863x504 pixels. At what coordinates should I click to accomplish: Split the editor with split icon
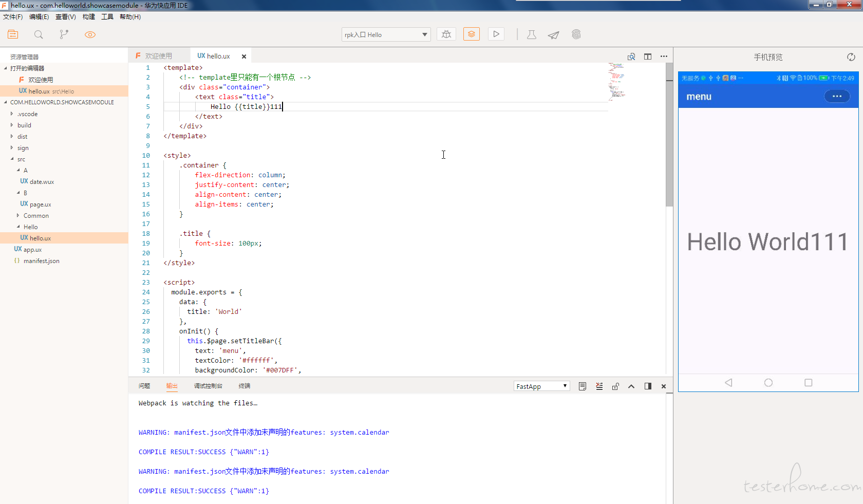(x=648, y=57)
